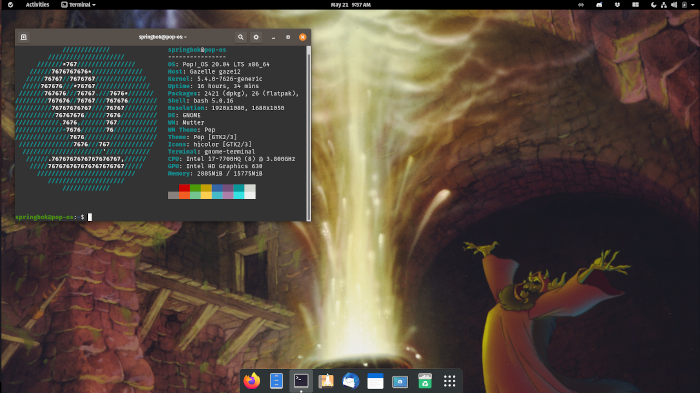Click the night light moon icon

[x=654, y=4]
